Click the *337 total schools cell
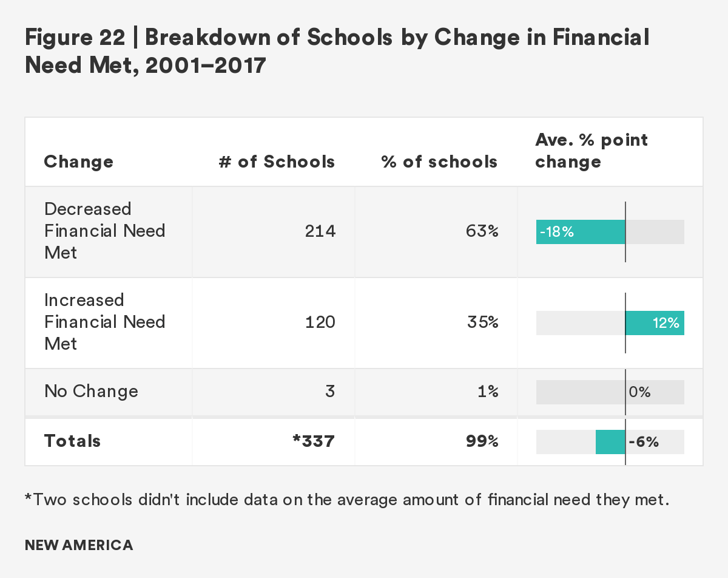The height and width of the screenshot is (578, 728). pos(313,441)
